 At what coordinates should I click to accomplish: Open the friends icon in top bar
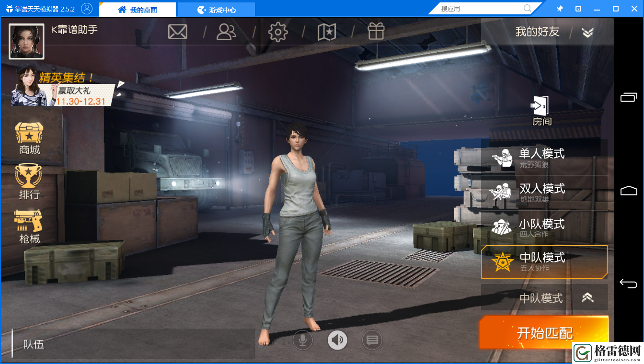226,32
